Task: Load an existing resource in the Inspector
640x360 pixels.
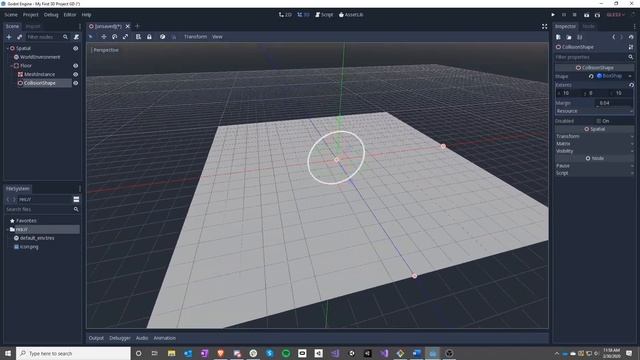Action: click(569, 37)
